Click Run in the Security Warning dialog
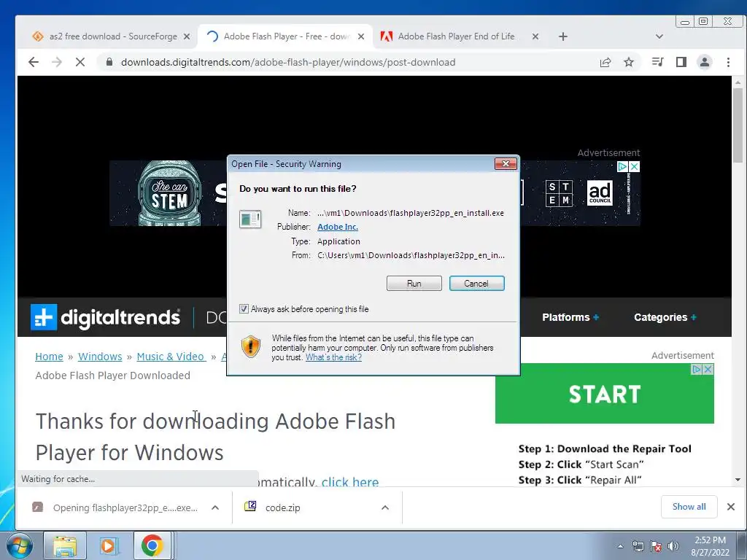Image resolution: width=747 pixels, height=560 pixels. pos(414,284)
